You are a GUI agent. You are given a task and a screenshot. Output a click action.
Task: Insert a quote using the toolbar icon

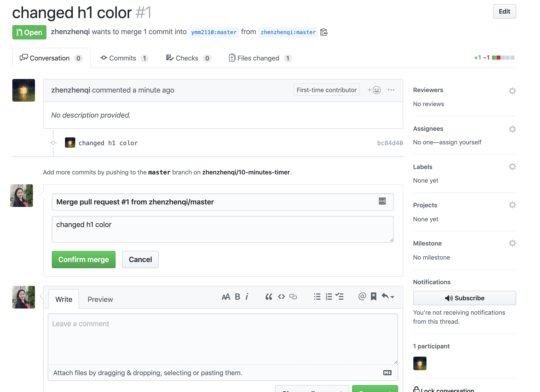(x=269, y=297)
